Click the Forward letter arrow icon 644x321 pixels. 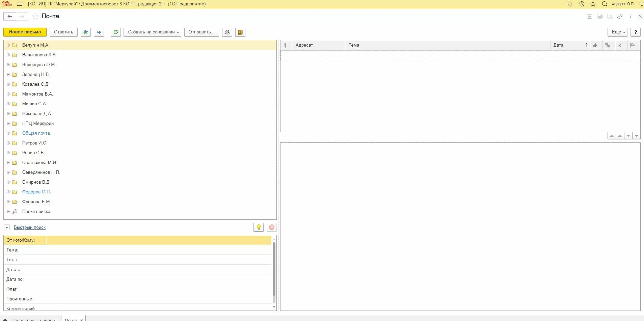pyautogui.click(x=99, y=32)
